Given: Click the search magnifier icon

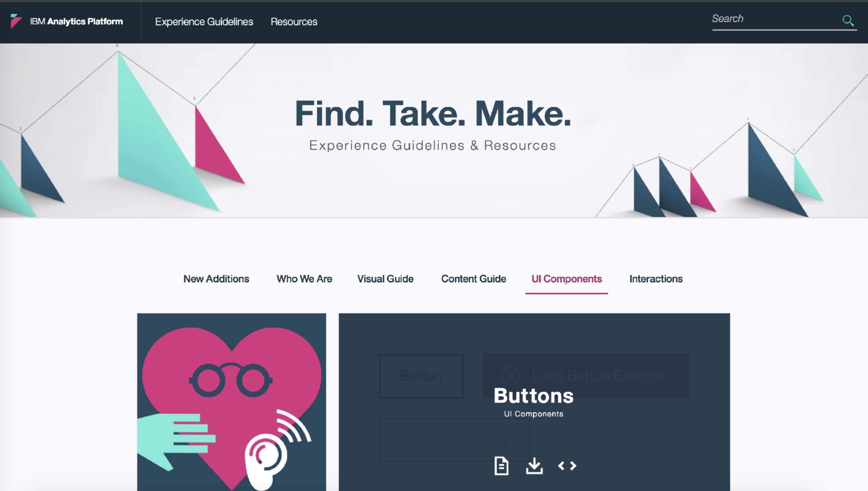Looking at the screenshot, I should point(848,21).
